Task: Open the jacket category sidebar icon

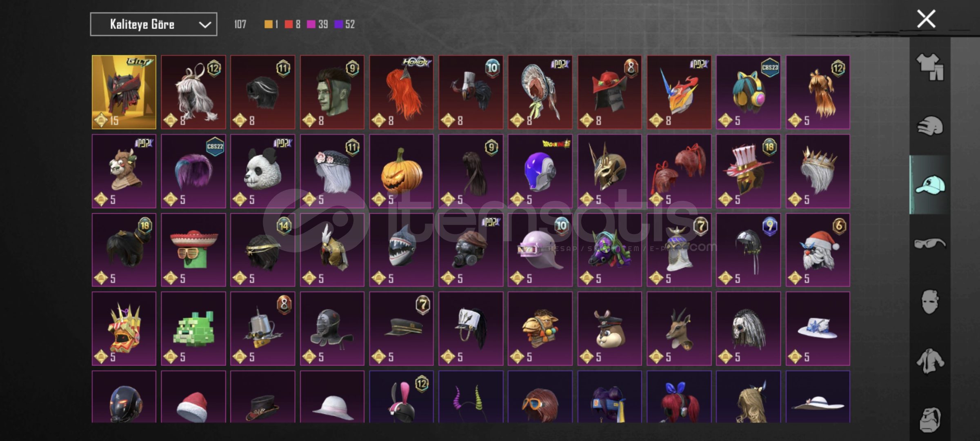Action: click(x=930, y=361)
